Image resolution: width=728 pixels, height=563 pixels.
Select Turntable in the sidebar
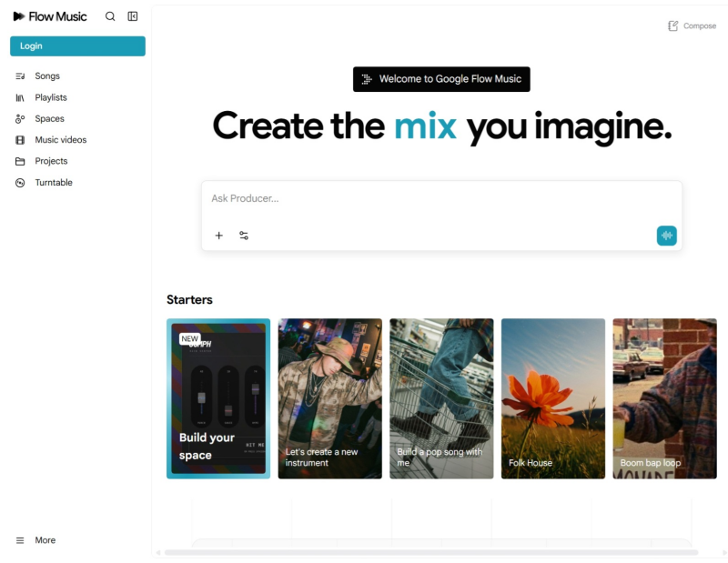54,183
